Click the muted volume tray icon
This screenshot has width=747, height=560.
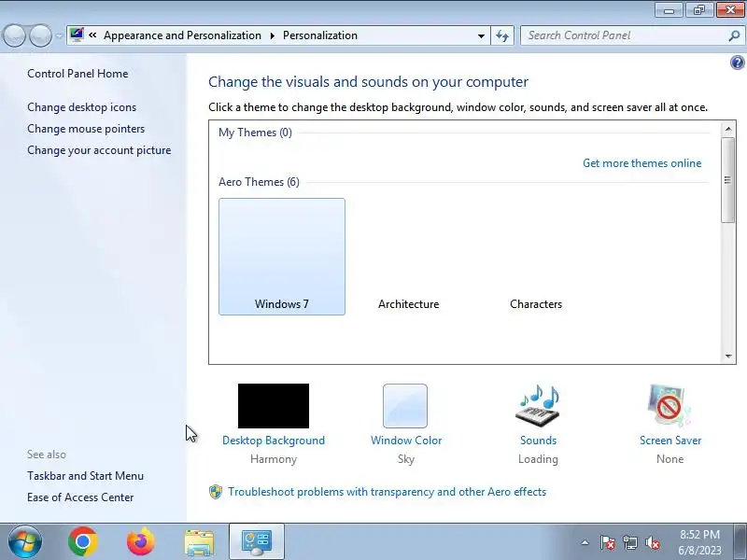(652, 542)
